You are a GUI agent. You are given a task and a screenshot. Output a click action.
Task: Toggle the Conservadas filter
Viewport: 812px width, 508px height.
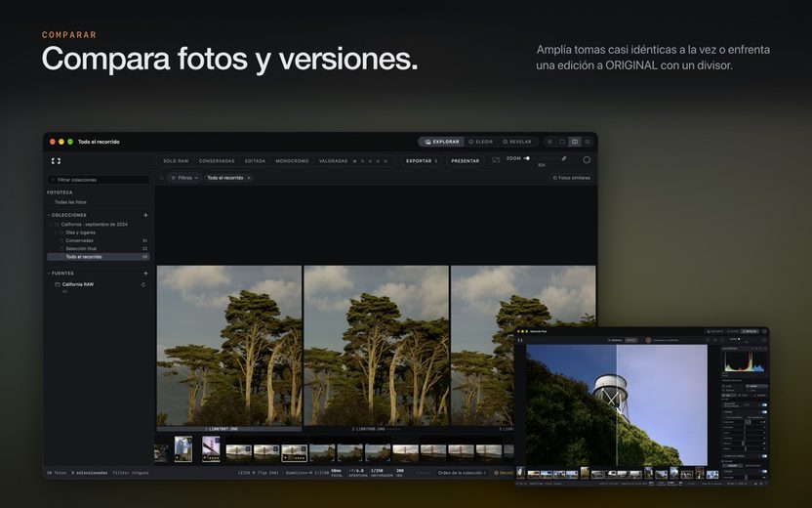[x=217, y=161]
